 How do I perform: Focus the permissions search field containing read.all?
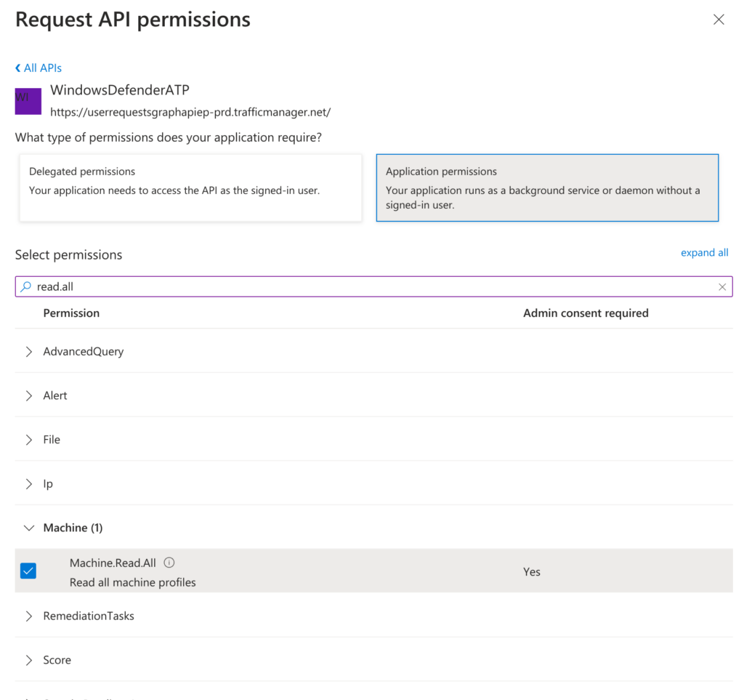(x=374, y=286)
